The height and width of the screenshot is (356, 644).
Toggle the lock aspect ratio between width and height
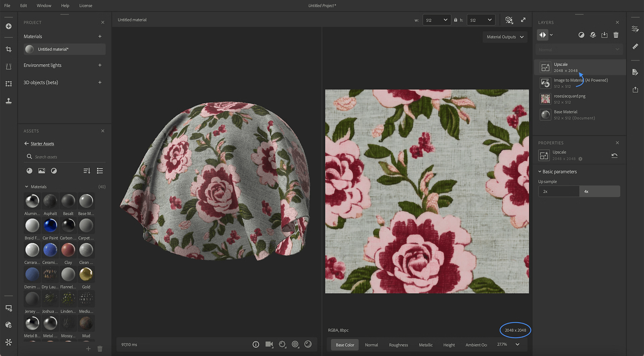[x=455, y=20]
